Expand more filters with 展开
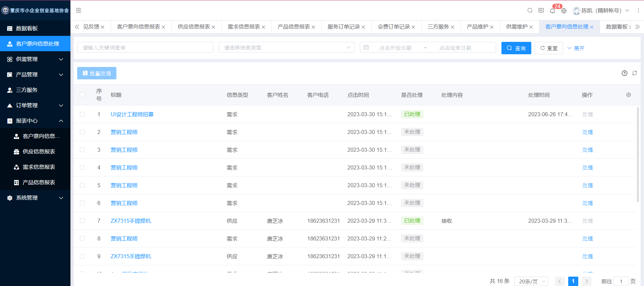This screenshot has height=286, width=644. click(x=576, y=48)
